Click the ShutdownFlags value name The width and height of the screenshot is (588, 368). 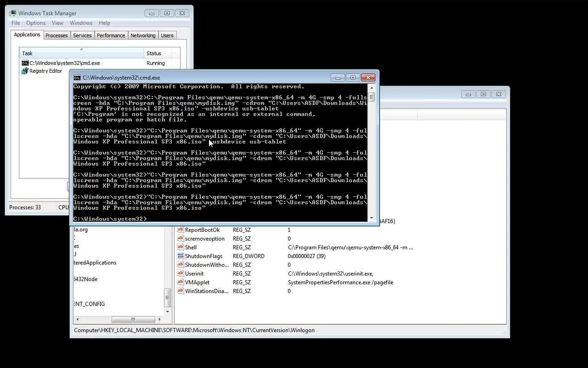pyautogui.click(x=204, y=256)
